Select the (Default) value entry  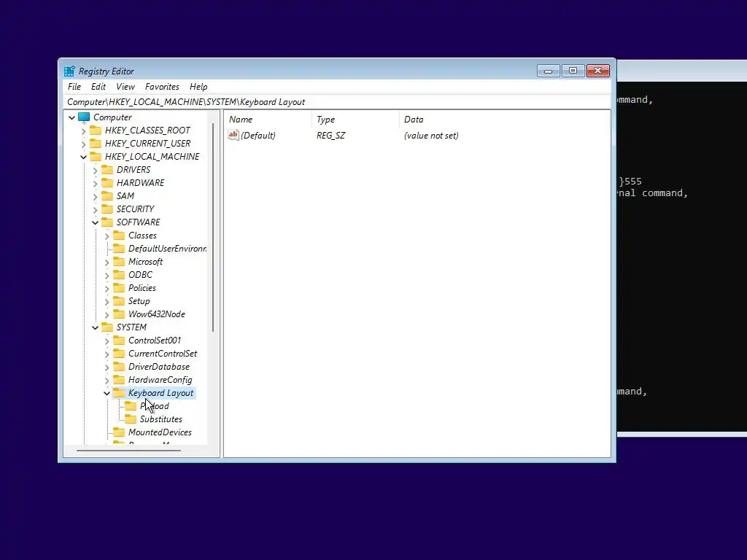258,135
